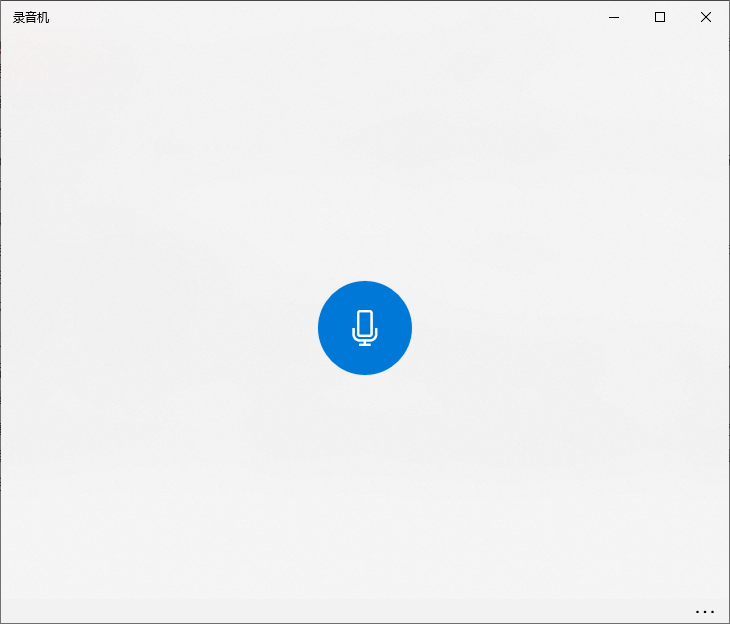730x624 pixels.
Task: Toggle recording on using the mic button
Action: point(365,328)
